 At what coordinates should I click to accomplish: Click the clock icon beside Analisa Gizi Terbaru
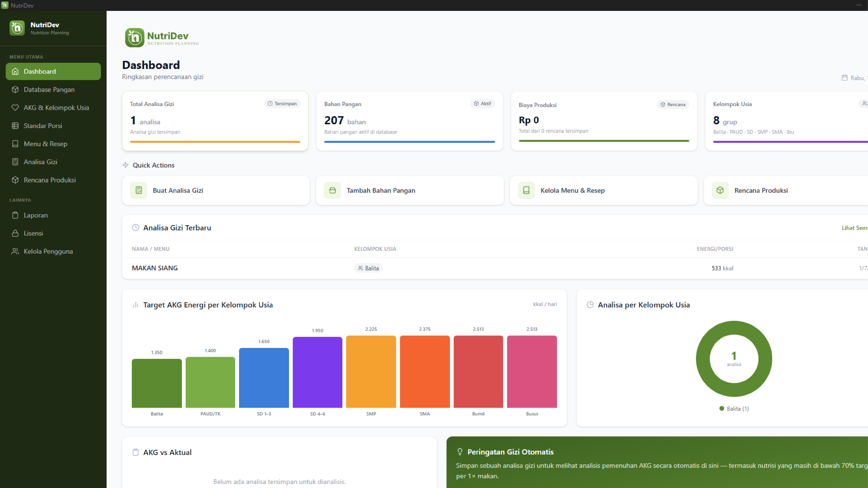point(135,228)
